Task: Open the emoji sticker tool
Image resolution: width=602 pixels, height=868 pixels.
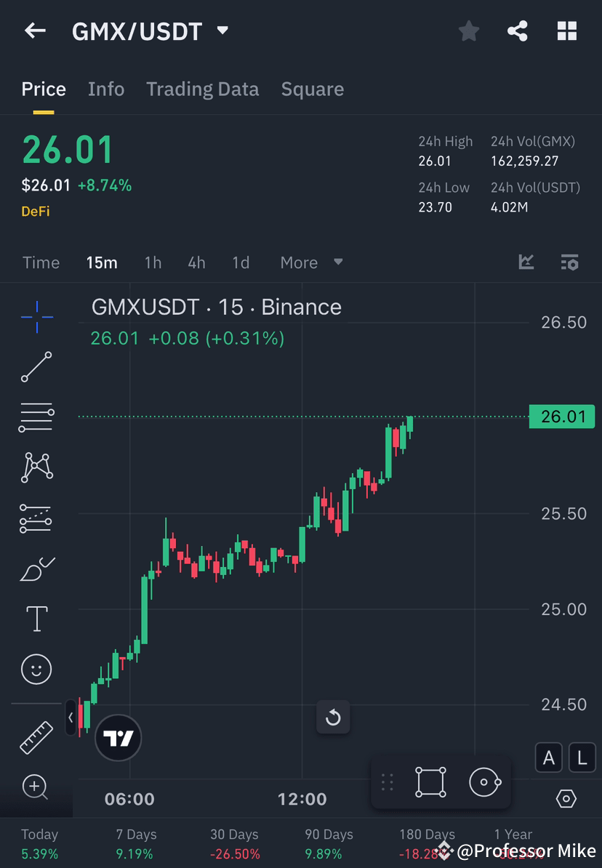Action: tap(36, 669)
